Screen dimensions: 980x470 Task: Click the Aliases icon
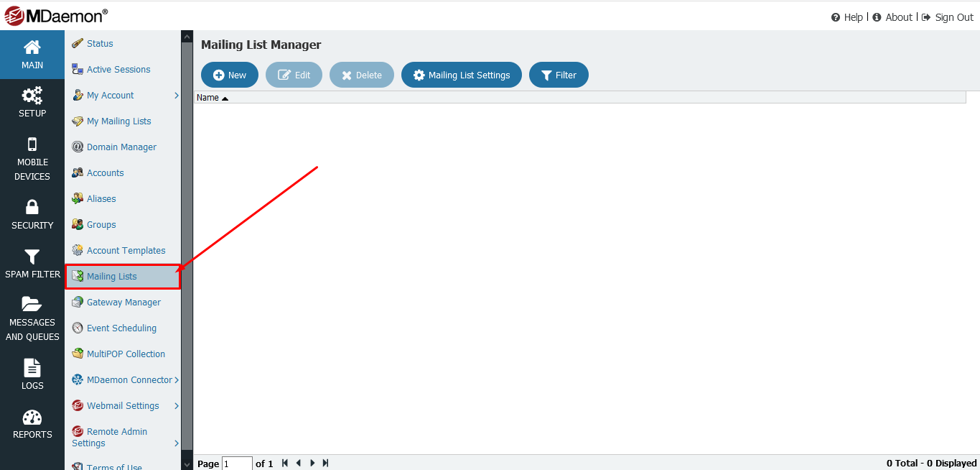click(x=78, y=198)
